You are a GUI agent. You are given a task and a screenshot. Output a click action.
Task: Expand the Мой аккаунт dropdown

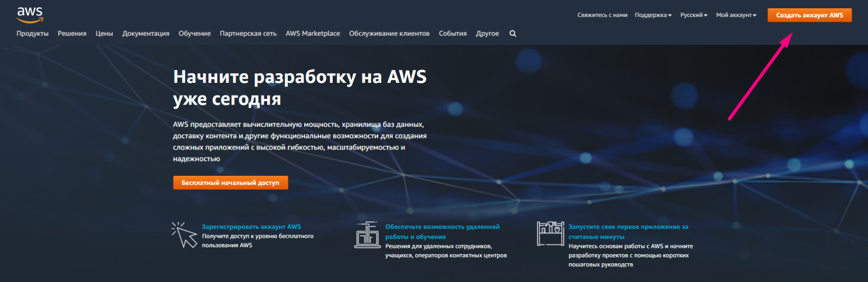736,15
